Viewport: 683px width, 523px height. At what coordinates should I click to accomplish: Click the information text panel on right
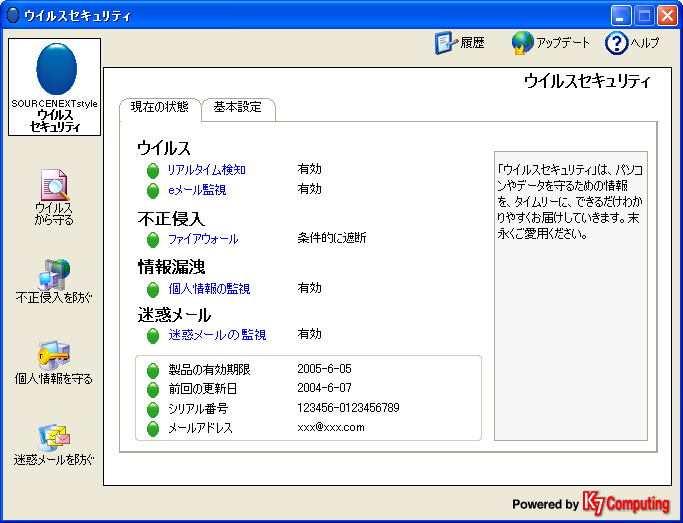(571, 296)
